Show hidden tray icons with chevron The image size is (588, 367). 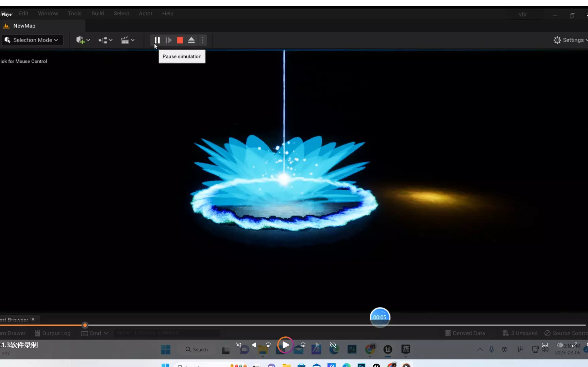point(480,349)
